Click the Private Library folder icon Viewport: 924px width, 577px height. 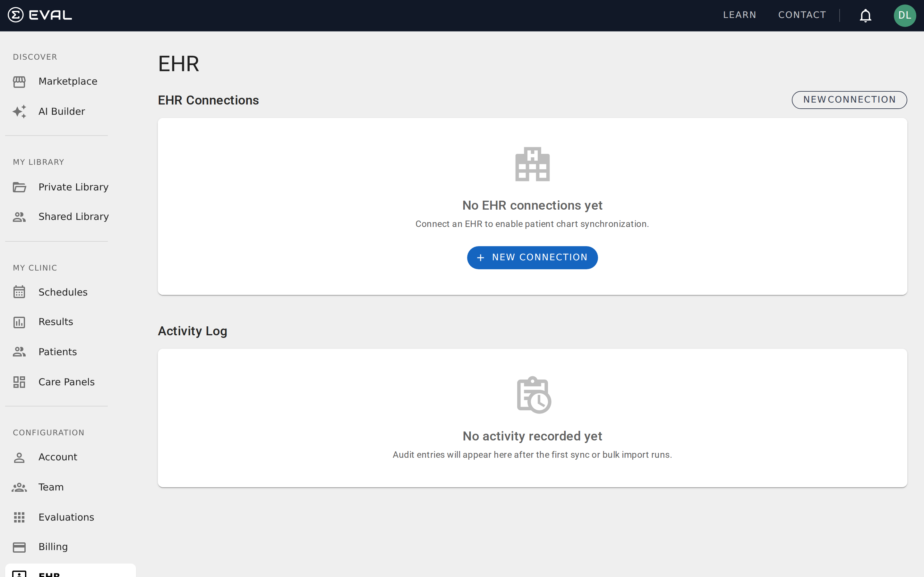tap(20, 188)
